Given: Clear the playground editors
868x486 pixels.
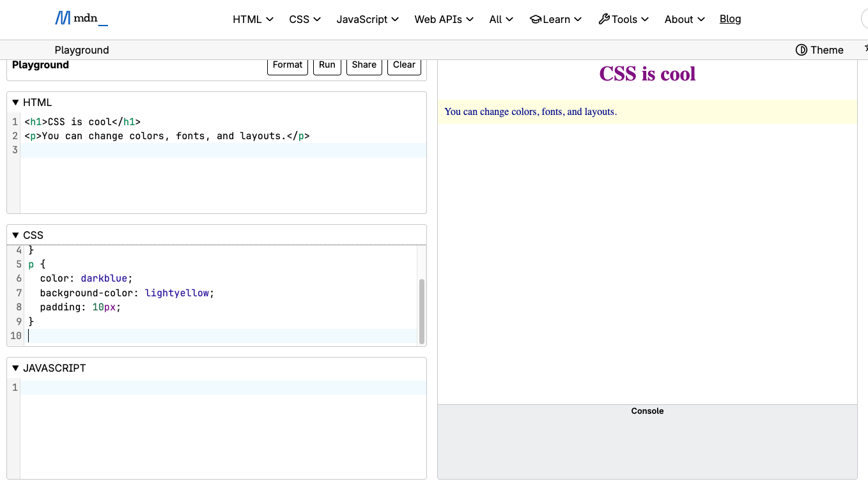Looking at the screenshot, I should point(404,65).
